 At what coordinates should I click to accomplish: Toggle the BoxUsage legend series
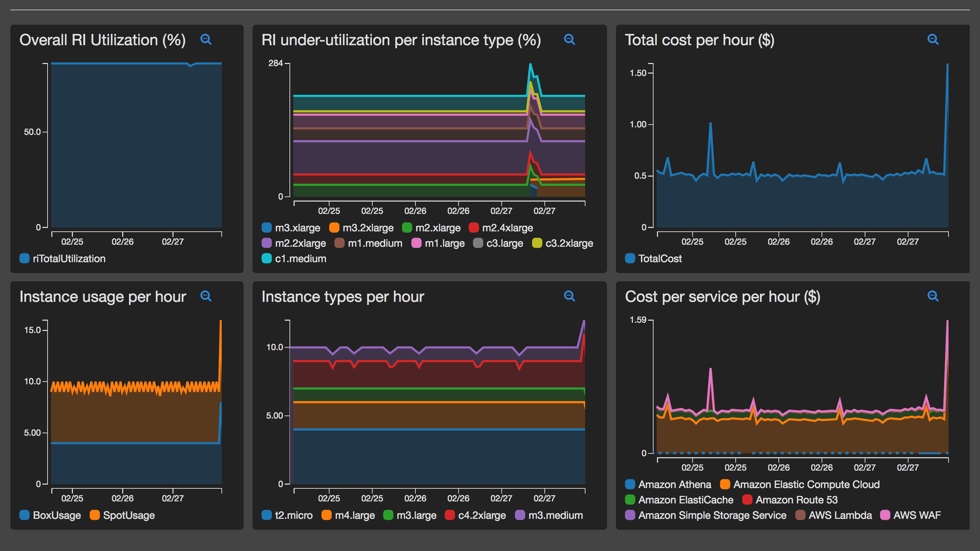[x=57, y=515]
